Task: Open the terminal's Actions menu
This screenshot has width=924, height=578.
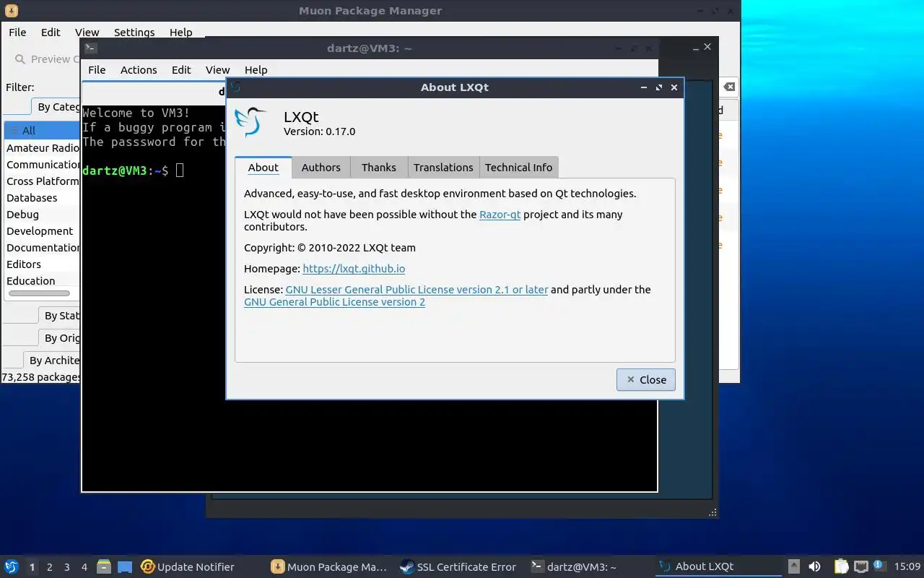Action: (139, 70)
